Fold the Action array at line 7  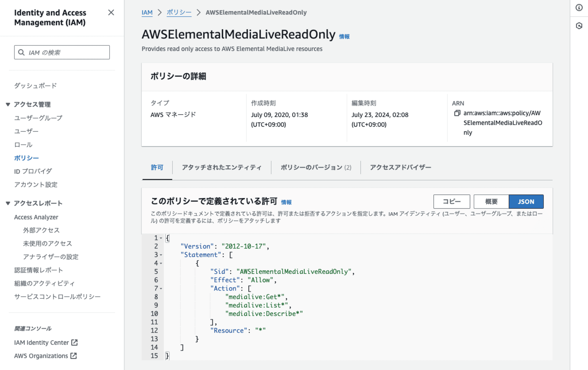pos(161,289)
